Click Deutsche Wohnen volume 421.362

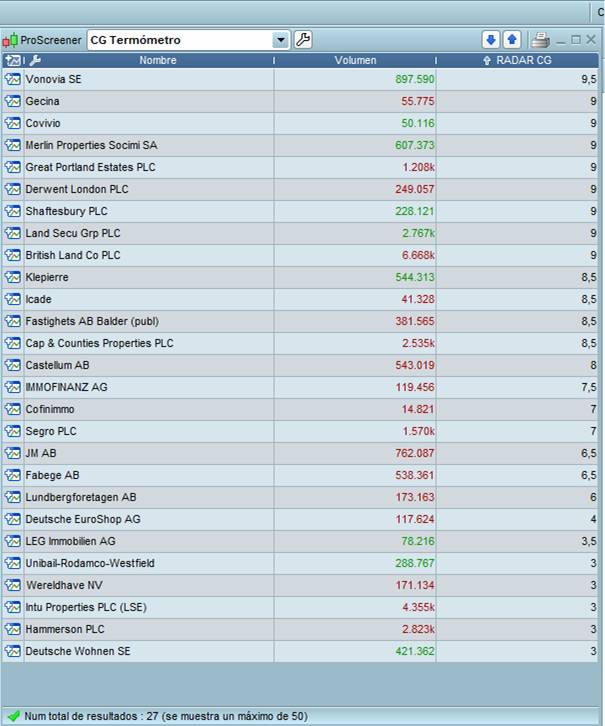tap(415, 651)
